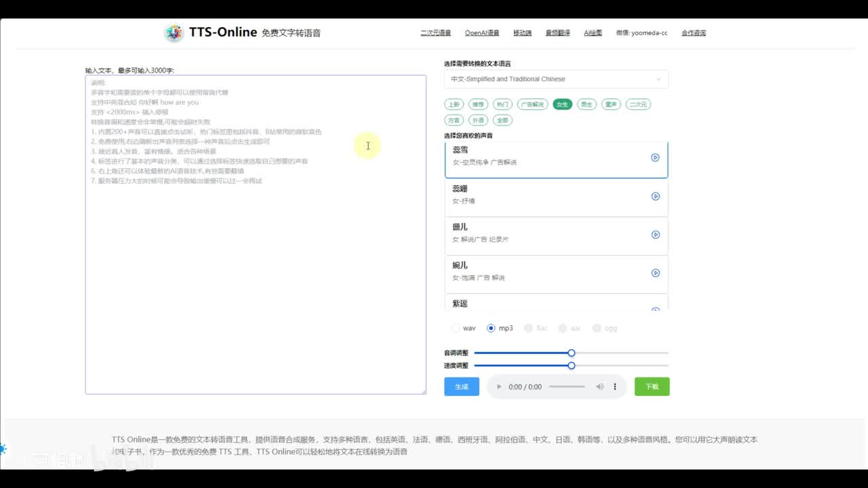
Task: Filter voices by 男生 tag
Action: (x=586, y=104)
